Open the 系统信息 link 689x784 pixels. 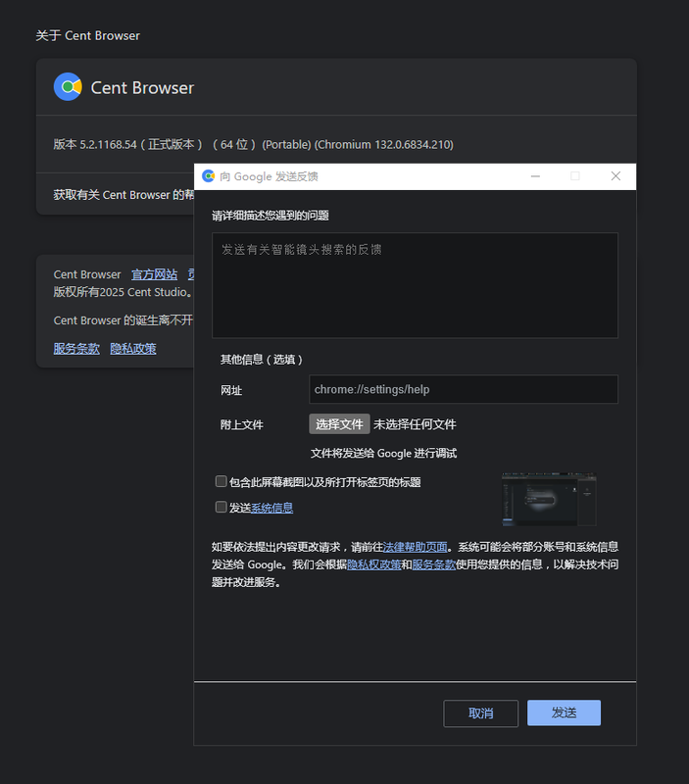tap(271, 508)
